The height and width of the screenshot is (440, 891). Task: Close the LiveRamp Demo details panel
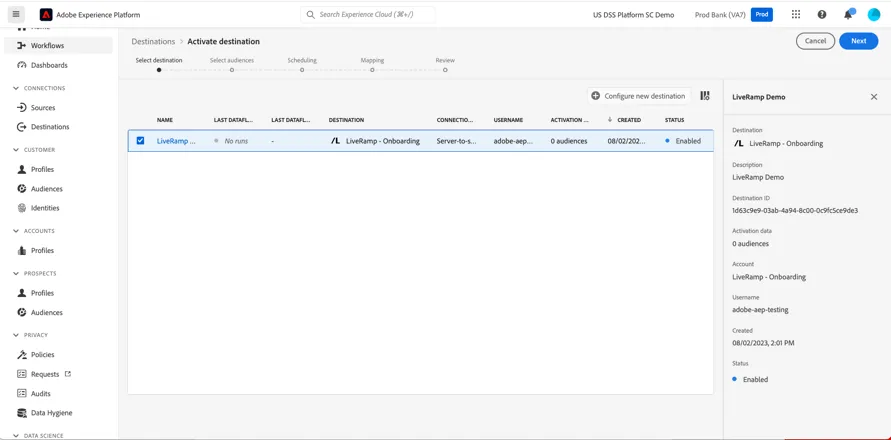874,97
